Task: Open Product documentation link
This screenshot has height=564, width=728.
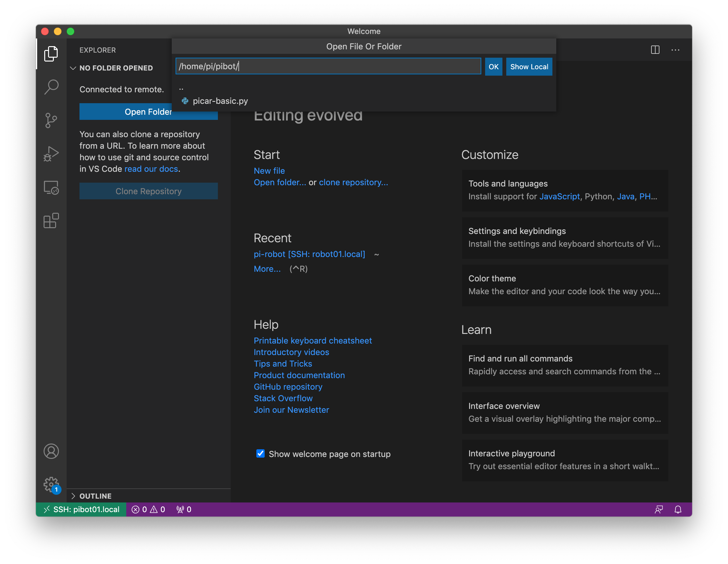Action: coord(299,375)
